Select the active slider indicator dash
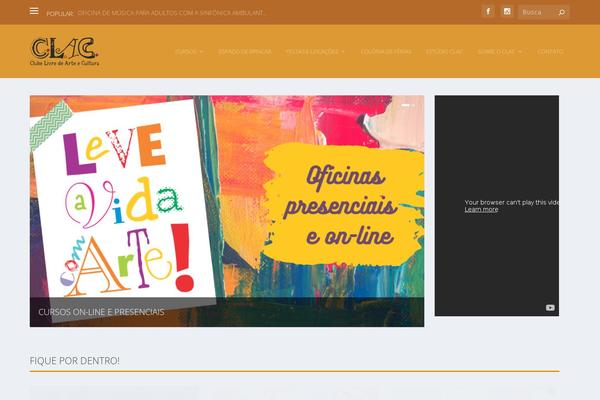Viewport: 600px width, 400px height. pos(406,105)
